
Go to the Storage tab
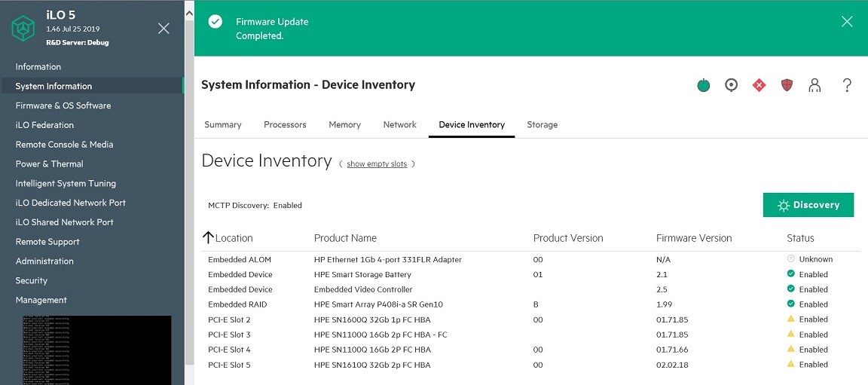pyautogui.click(x=542, y=124)
